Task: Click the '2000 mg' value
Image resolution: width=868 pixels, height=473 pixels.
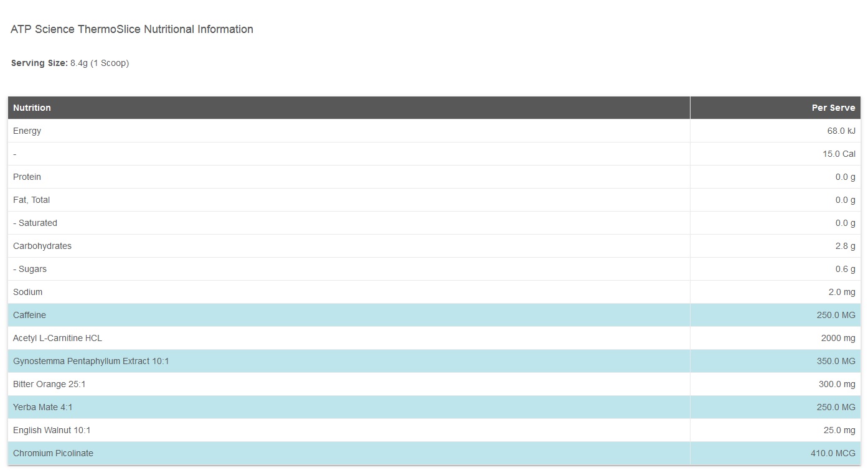Action: tap(838, 338)
